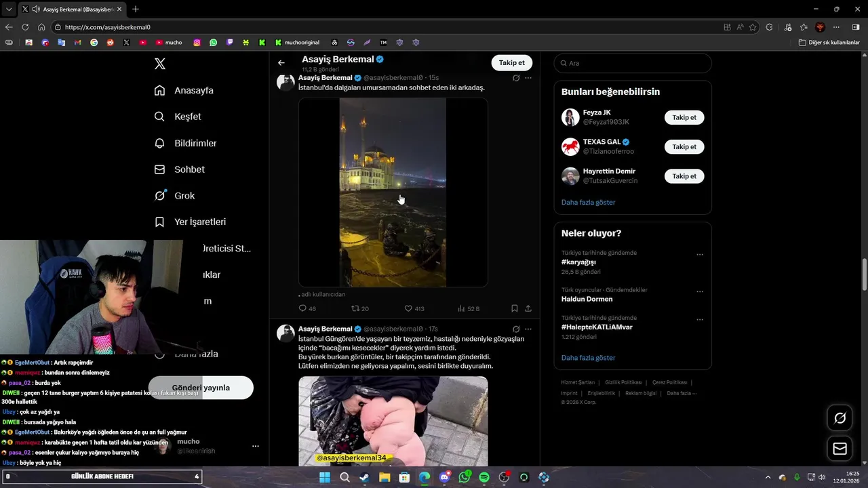
Task: Repost the Istanbul waves post
Action: click(x=360, y=308)
